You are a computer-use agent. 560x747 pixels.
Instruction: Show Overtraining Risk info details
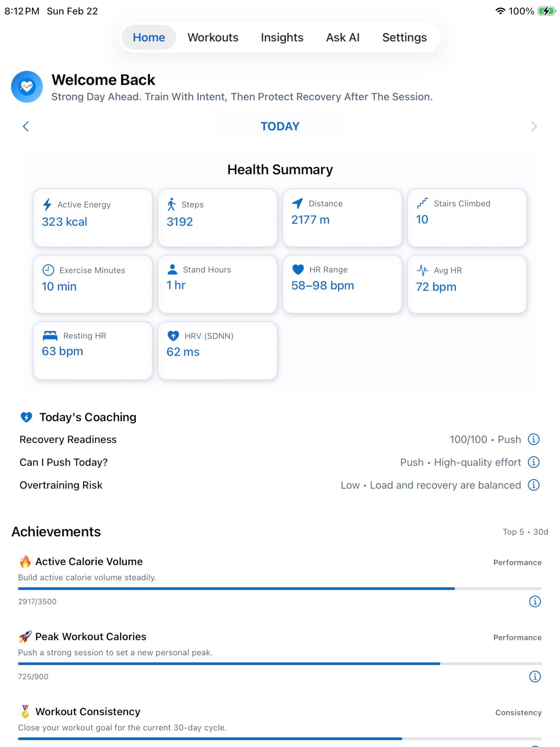coord(533,485)
